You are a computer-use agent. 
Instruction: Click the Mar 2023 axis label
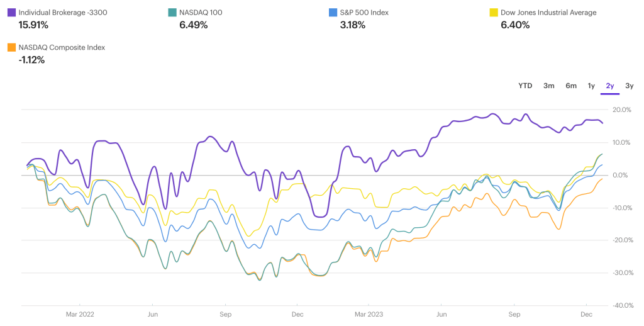pos(368,313)
